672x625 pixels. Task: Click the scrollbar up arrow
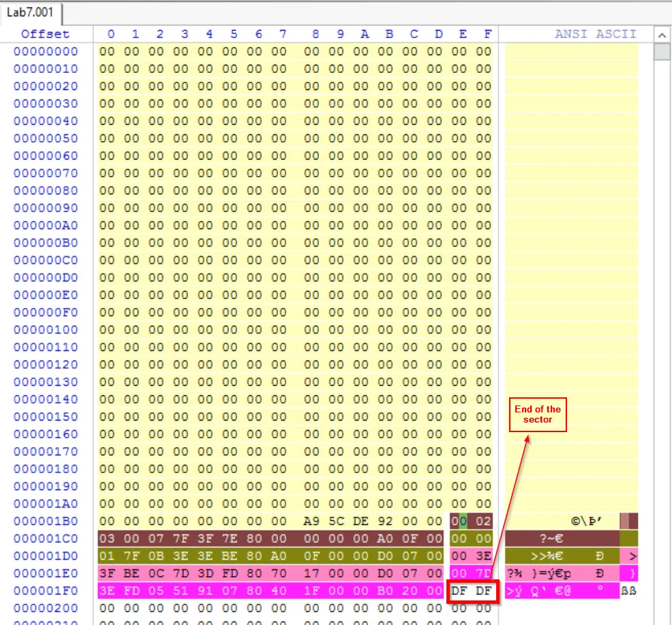(662, 34)
